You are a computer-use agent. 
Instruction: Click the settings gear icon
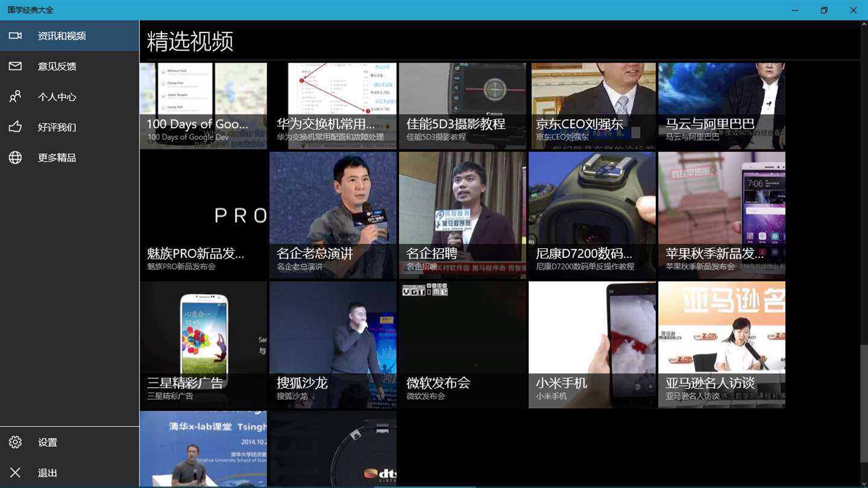click(15, 442)
